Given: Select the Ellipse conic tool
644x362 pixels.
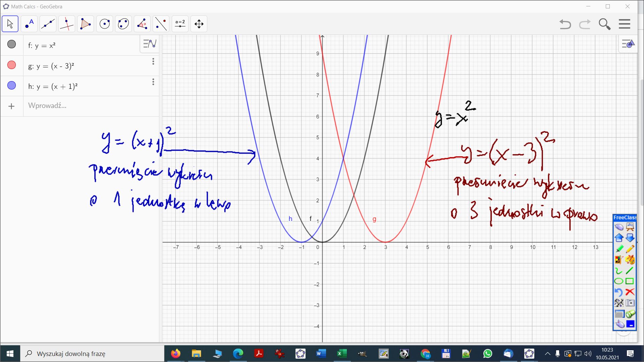Looking at the screenshot, I should pyautogui.click(x=123, y=24).
